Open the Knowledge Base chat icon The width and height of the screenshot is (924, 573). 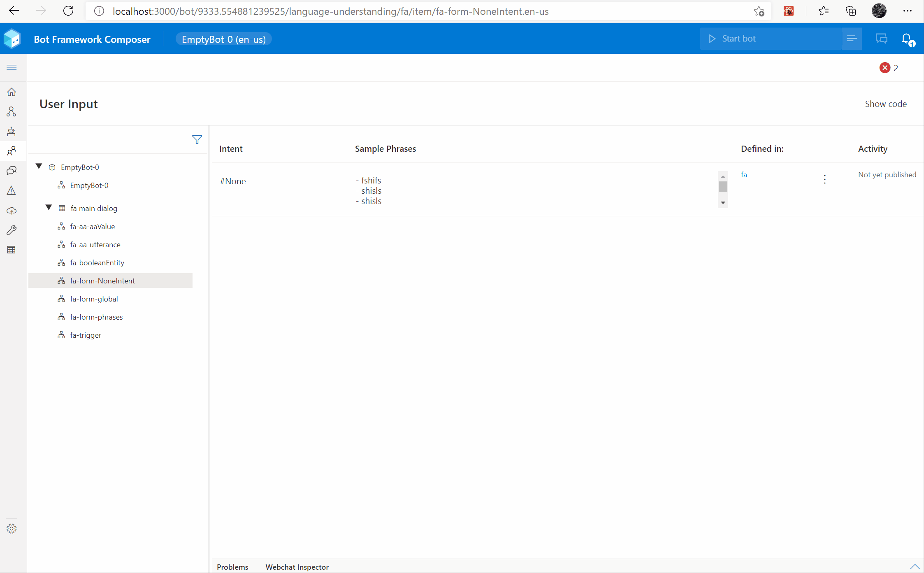[12, 171]
